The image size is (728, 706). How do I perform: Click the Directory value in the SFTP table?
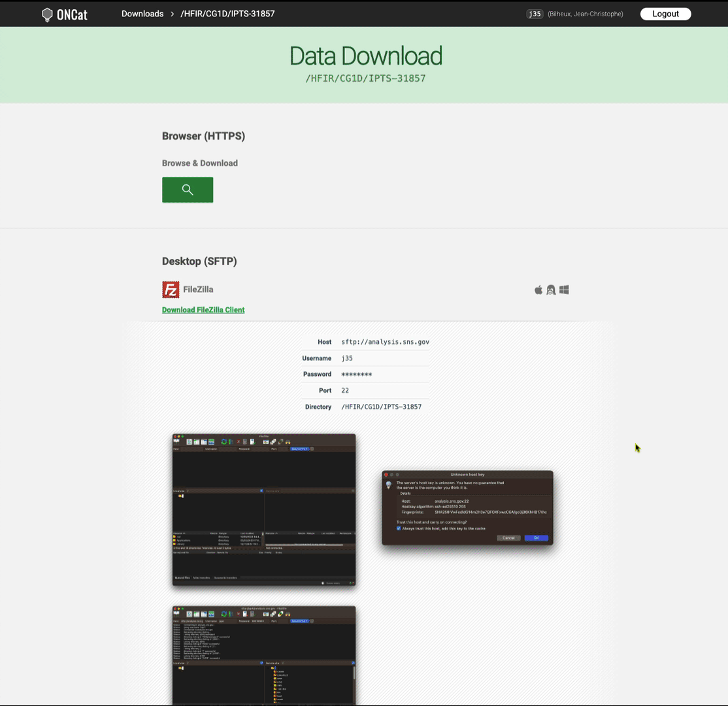click(381, 407)
